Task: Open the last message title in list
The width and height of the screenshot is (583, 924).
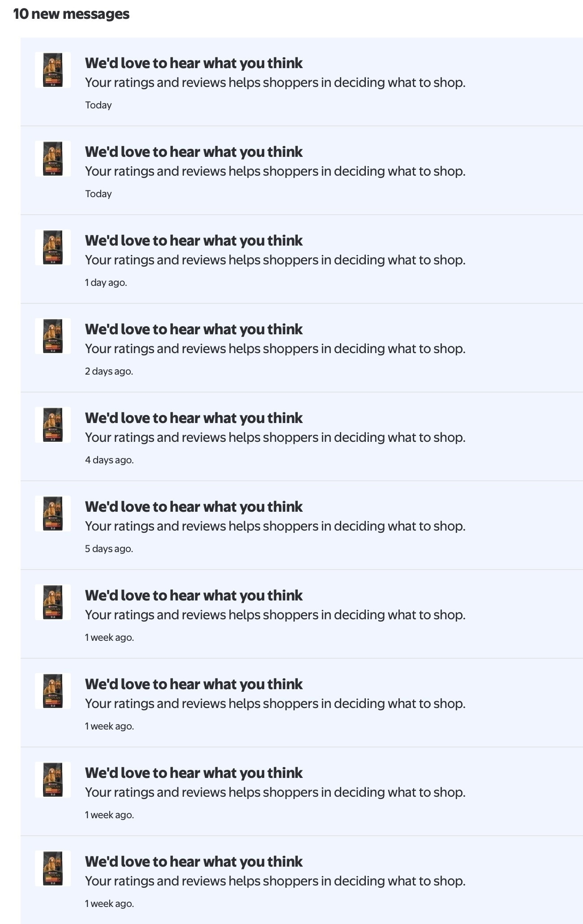Action: pos(194,862)
